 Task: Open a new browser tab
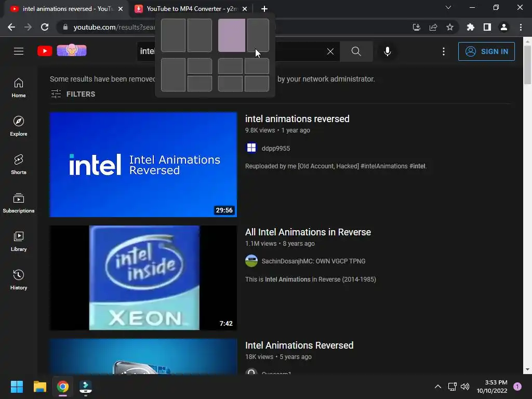264,9
